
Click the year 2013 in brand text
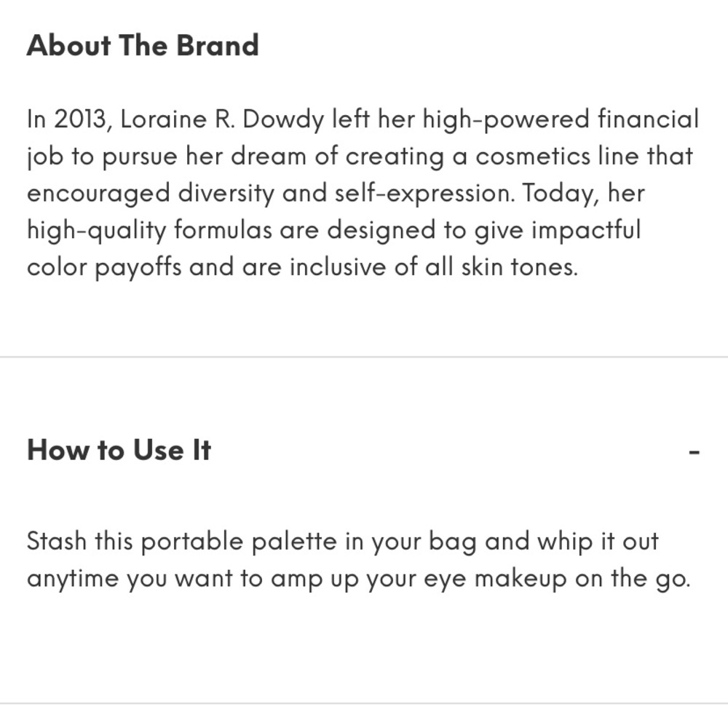[80, 119]
